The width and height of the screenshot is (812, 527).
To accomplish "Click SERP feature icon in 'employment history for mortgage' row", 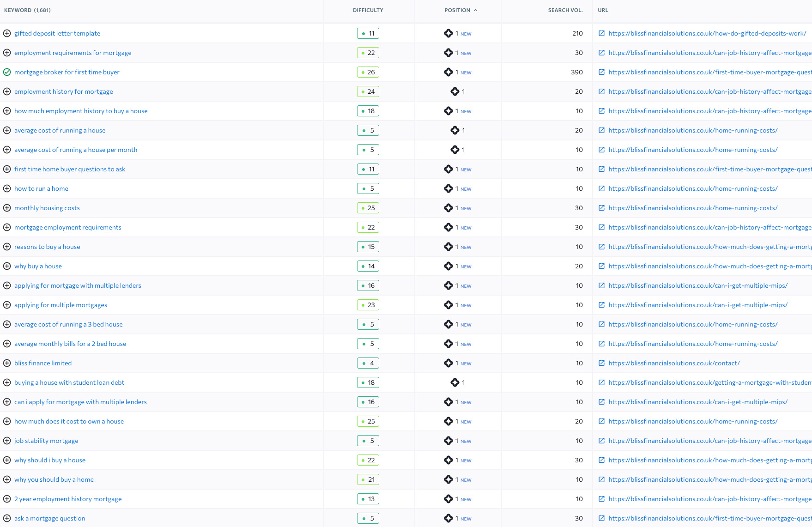I will click(x=455, y=91).
